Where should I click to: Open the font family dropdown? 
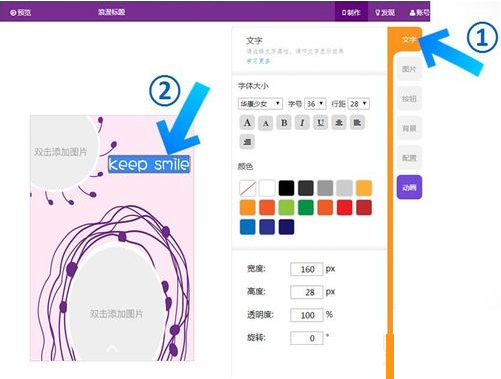[260, 104]
